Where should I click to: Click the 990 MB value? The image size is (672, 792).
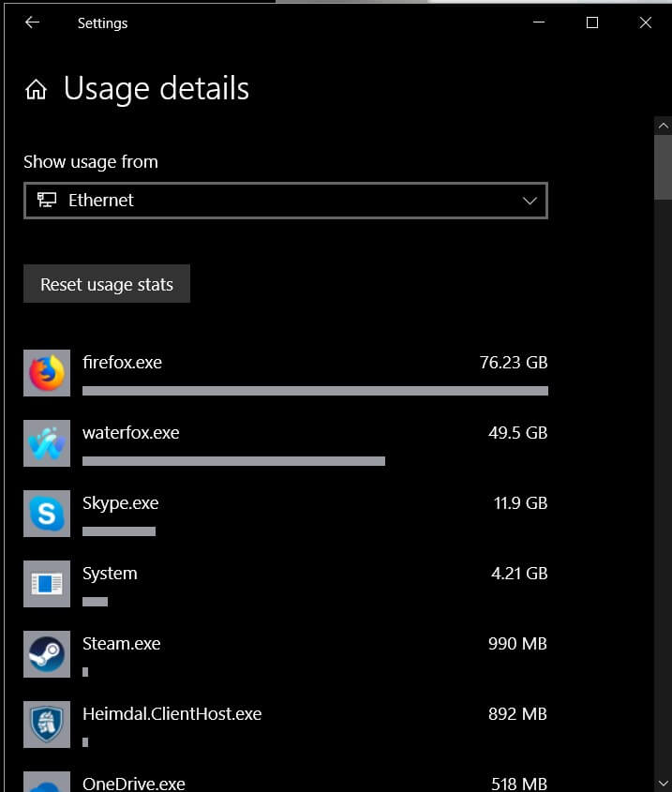517,644
